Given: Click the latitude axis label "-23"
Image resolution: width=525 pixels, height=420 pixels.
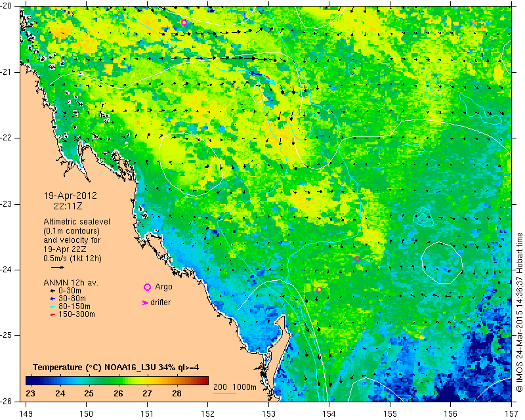Looking at the screenshot, I should coord(6,204).
